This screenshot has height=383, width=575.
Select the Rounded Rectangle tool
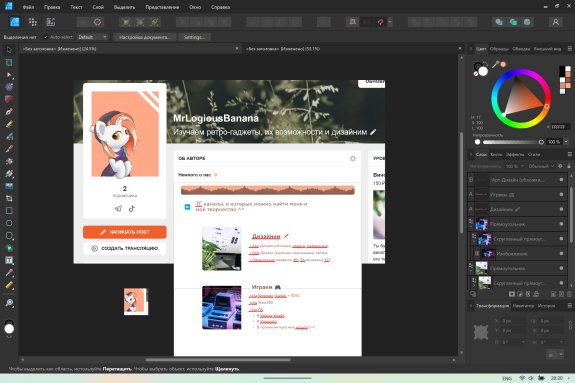click(9, 236)
